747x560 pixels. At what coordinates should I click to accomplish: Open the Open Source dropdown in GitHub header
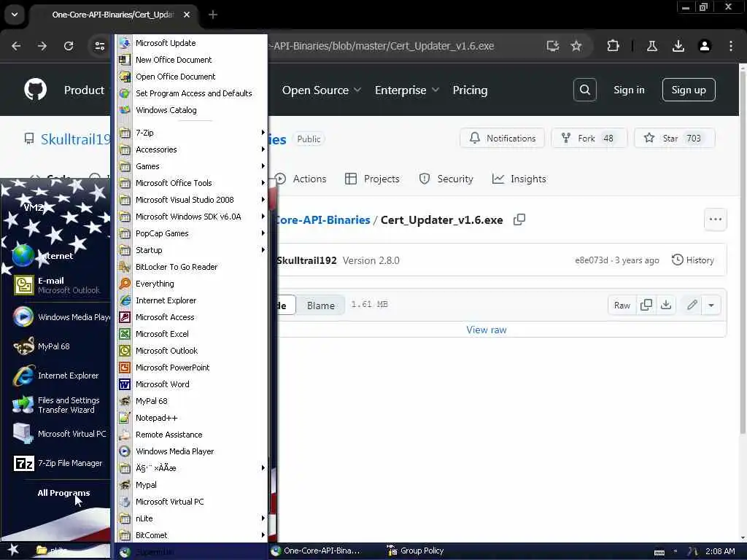[x=322, y=90]
